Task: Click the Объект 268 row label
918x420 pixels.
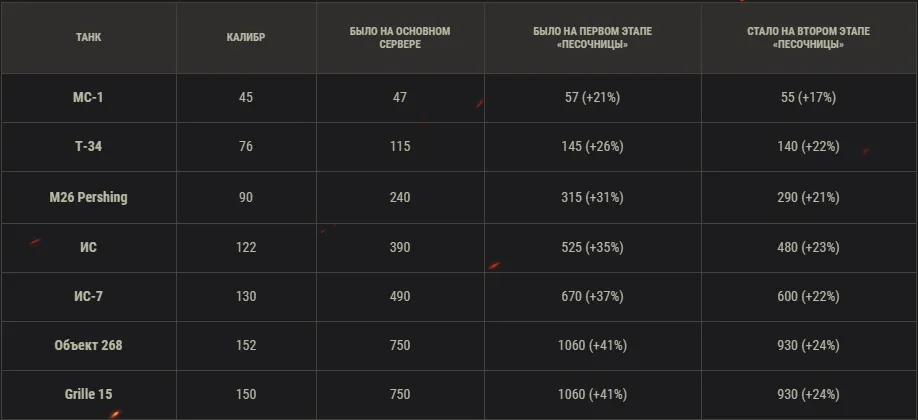Action: coord(89,345)
